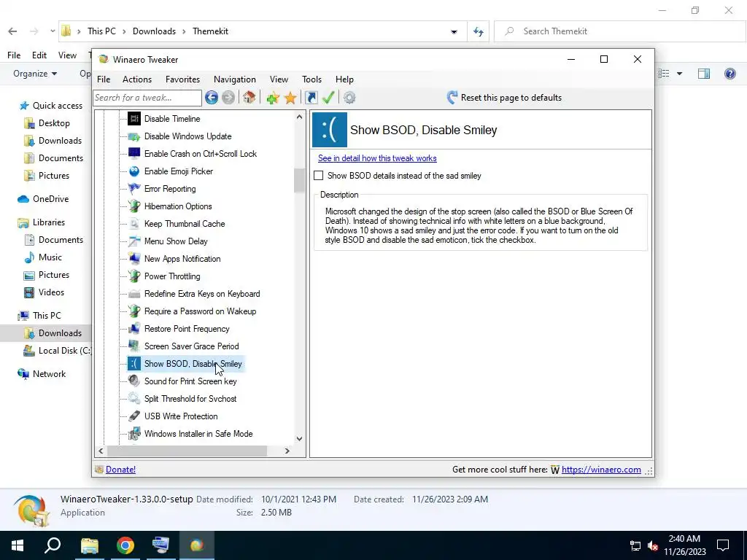Expand Explorer view options dropdown arrow
Viewport: 747px width, 560px height.
[x=679, y=74]
